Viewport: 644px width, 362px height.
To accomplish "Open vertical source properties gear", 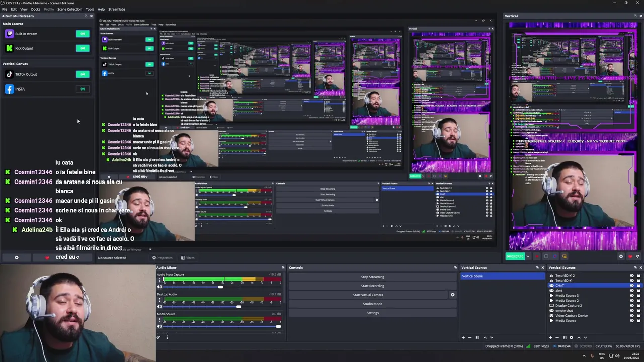I will (x=571, y=338).
